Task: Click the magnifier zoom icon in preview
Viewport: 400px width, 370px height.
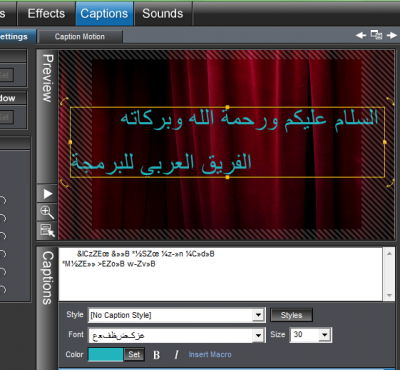Action: (x=47, y=212)
